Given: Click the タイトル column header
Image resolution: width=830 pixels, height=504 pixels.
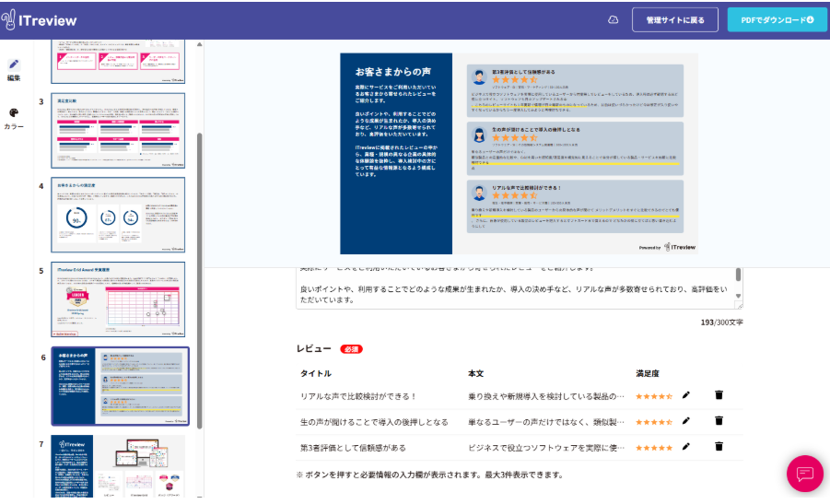Looking at the screenshot, I should tap(316, 373).
